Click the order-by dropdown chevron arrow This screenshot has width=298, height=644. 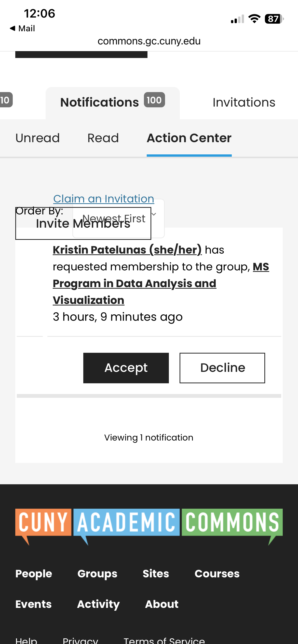tap(154, 214)
